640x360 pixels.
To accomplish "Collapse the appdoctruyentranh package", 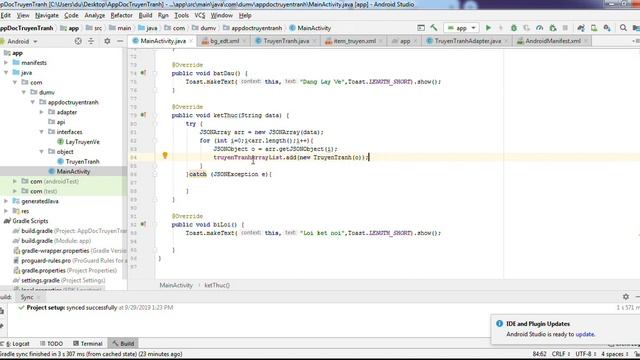I will pos(33,102).
